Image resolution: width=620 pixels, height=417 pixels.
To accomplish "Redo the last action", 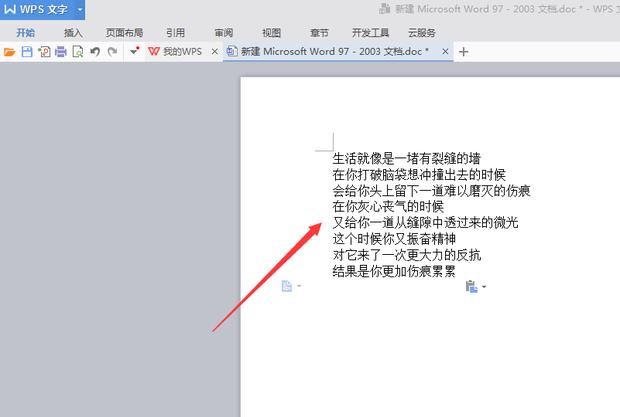I will tap(112, 52).
